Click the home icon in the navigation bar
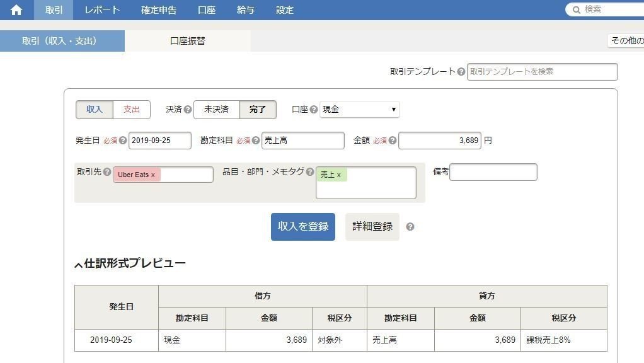Viewport: 644px width, 363px height. 16,9
